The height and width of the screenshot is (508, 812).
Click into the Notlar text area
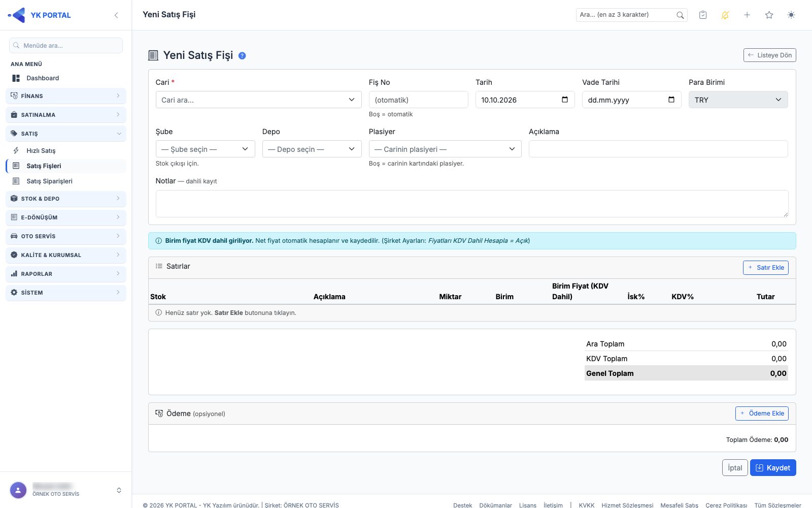[x=472, y=204]
